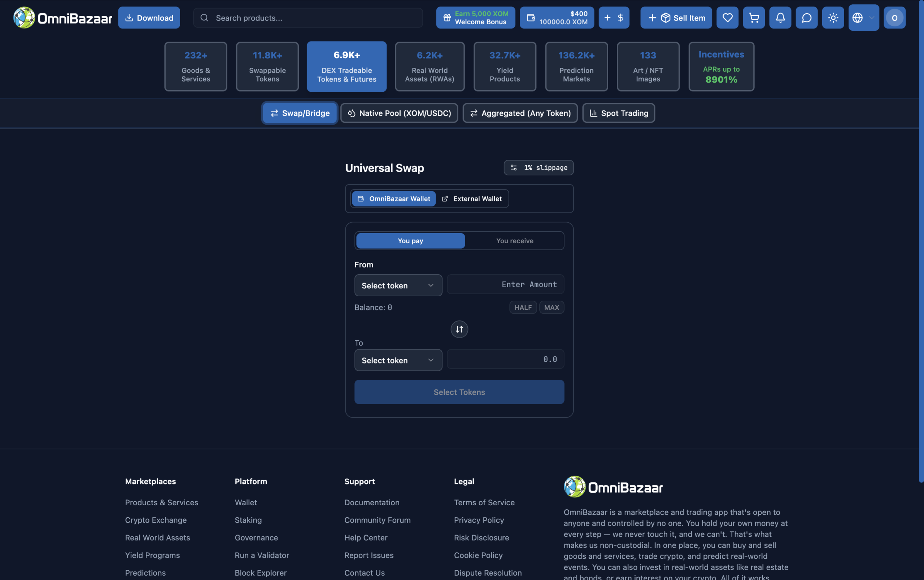Open the 1% slippage settings
The image size is (924, 580).
point(539,167)
